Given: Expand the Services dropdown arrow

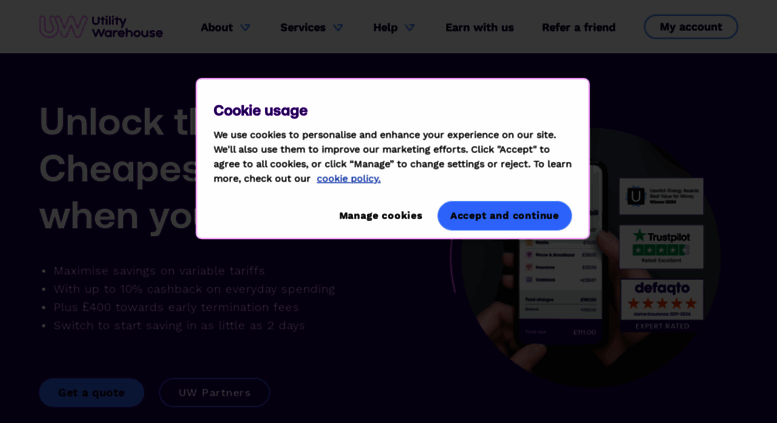Looking at the screenshot, I should coord(338,28).
